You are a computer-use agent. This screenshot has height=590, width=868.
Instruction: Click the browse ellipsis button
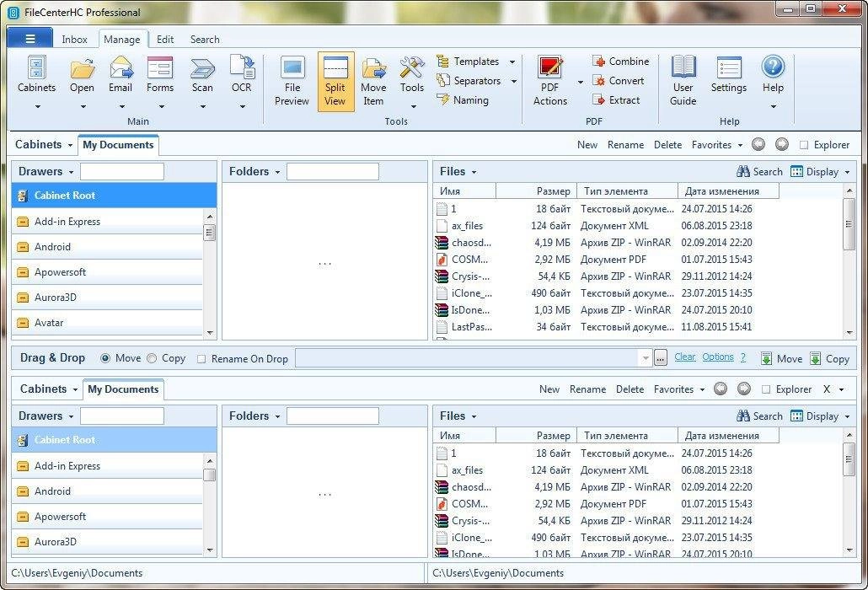pyautogui.click(x=661, y=359)
